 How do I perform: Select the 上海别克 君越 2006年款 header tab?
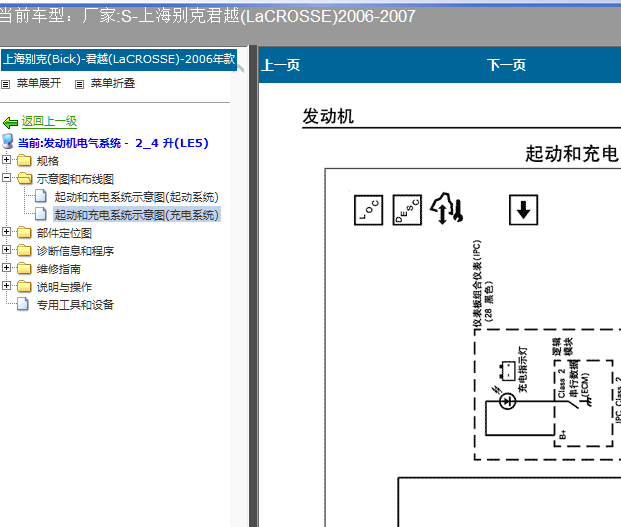(119, 60)
